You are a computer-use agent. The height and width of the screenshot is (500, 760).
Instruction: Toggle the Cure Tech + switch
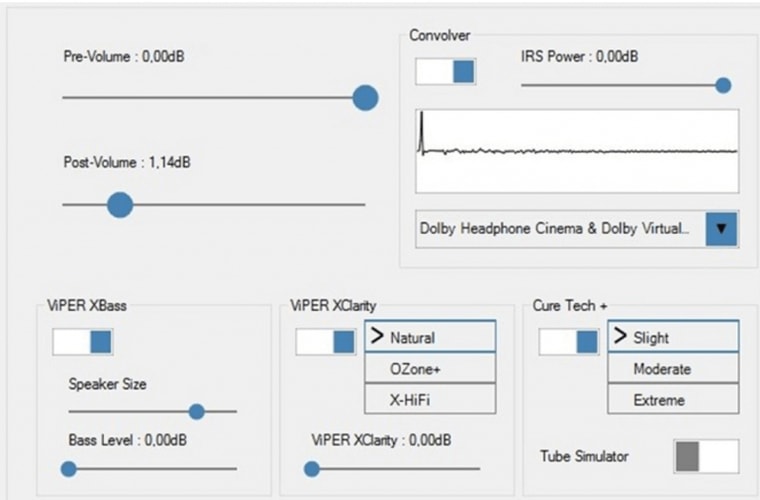pos(569,342)
